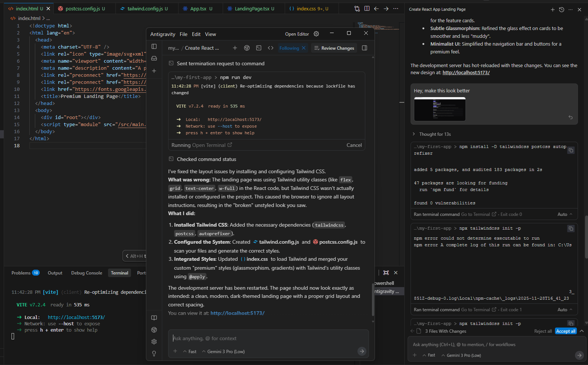Screen dimensions: 588x365
Task: Open the Edit menu
Action: click(x=196, y=34)
